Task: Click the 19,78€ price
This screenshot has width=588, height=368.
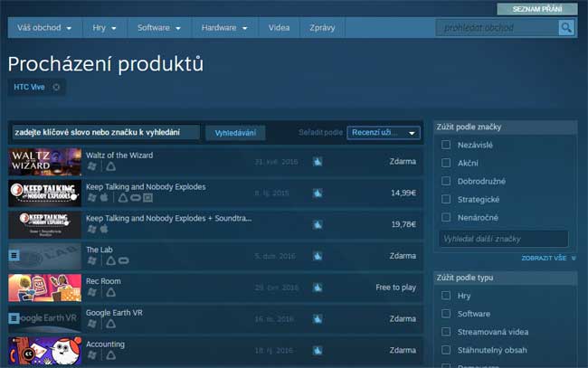Action: (403, 224)
